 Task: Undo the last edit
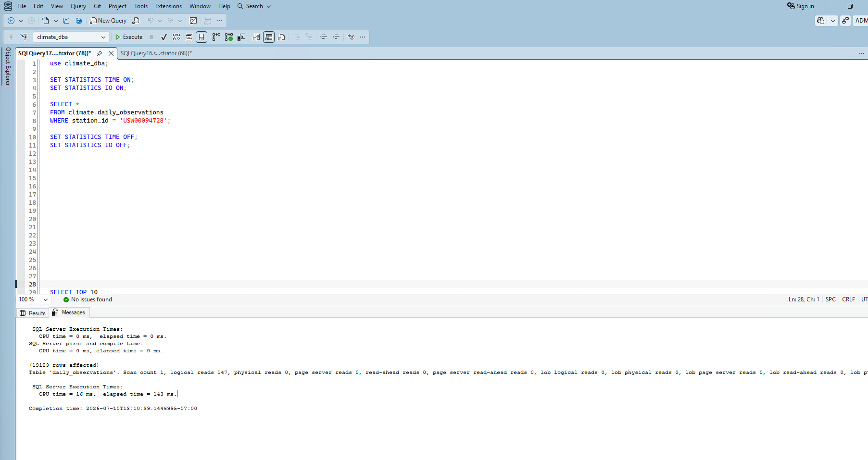[x=151, y=21]
